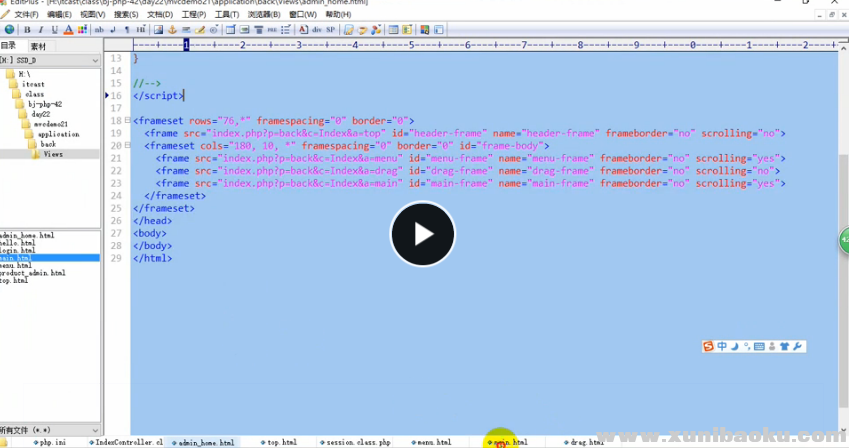Click the div tag toolbar icon

[x=317, y=30]
